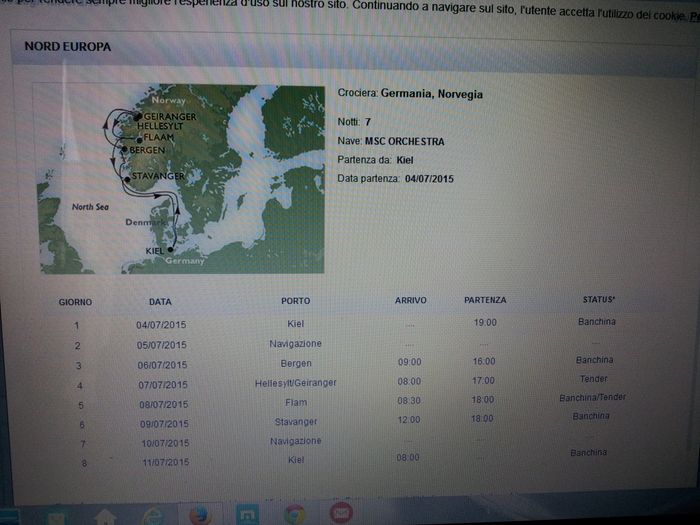Image resolution: width=700 pixels, height=525 pixels.
Task: Open Internet Explorer taskbar icon
Action: point(153,516)
